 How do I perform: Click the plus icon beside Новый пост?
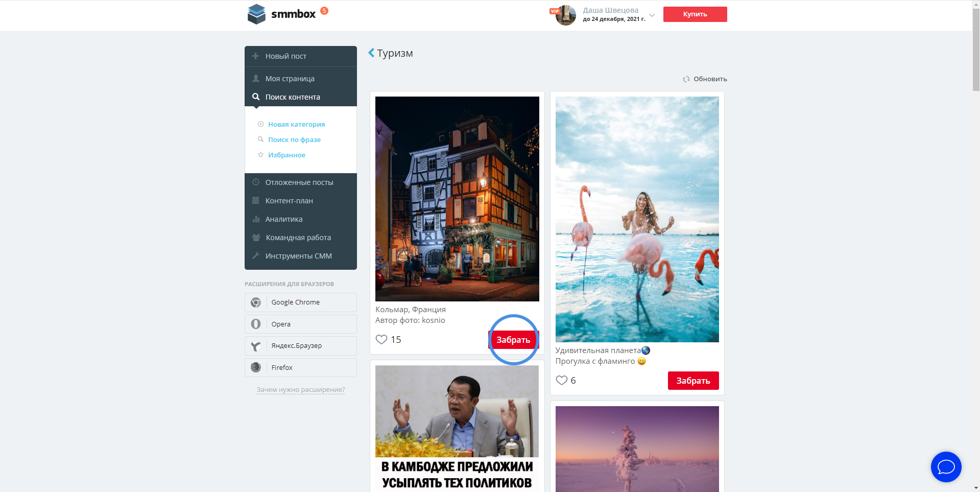click(x=256, y=56)
